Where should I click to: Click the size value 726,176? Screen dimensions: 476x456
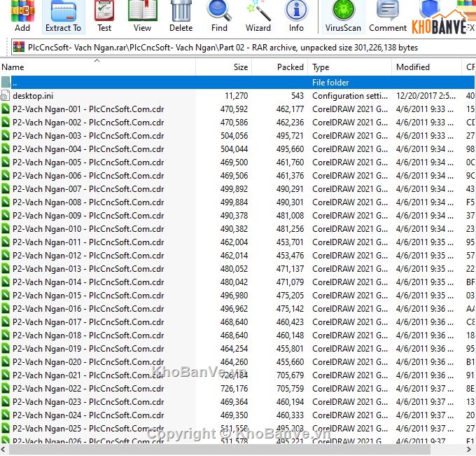tap(234, 389)
